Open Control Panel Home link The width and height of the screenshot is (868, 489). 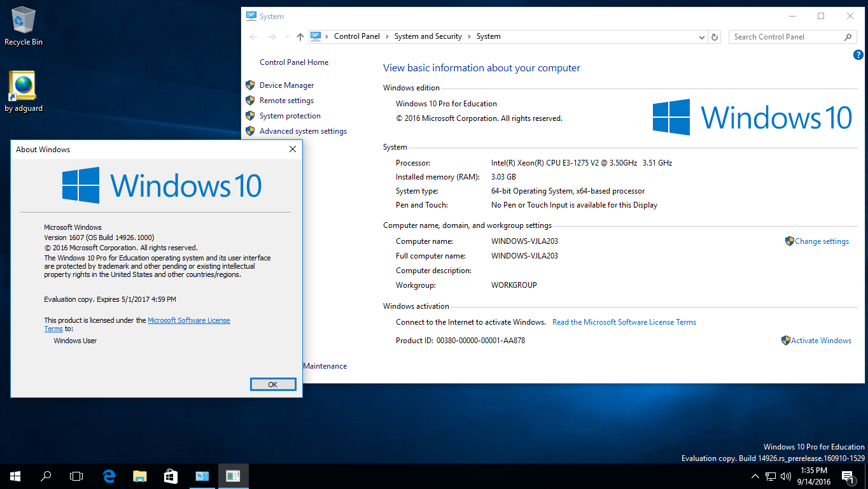click(x=294, y=62)
